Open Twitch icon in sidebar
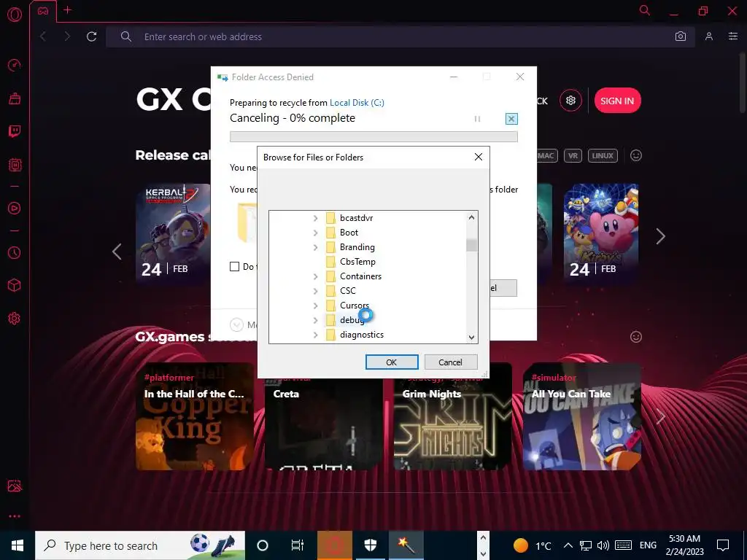 click(x=15, y=131)
